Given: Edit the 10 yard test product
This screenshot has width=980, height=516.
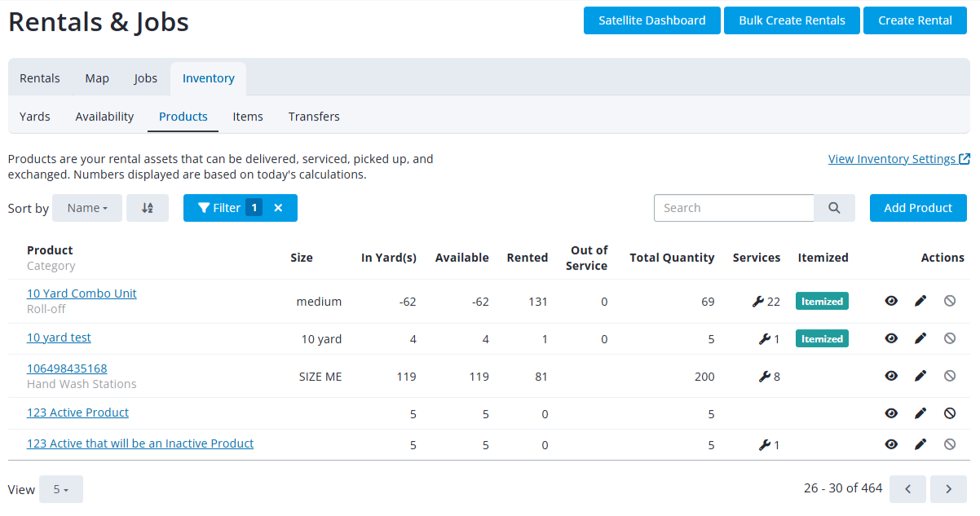Looking at the screenshot, I should coord(920,339).
